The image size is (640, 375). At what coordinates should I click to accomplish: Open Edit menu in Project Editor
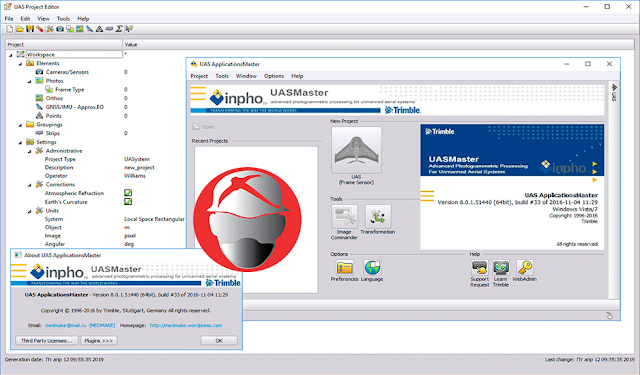click(25, 19)
